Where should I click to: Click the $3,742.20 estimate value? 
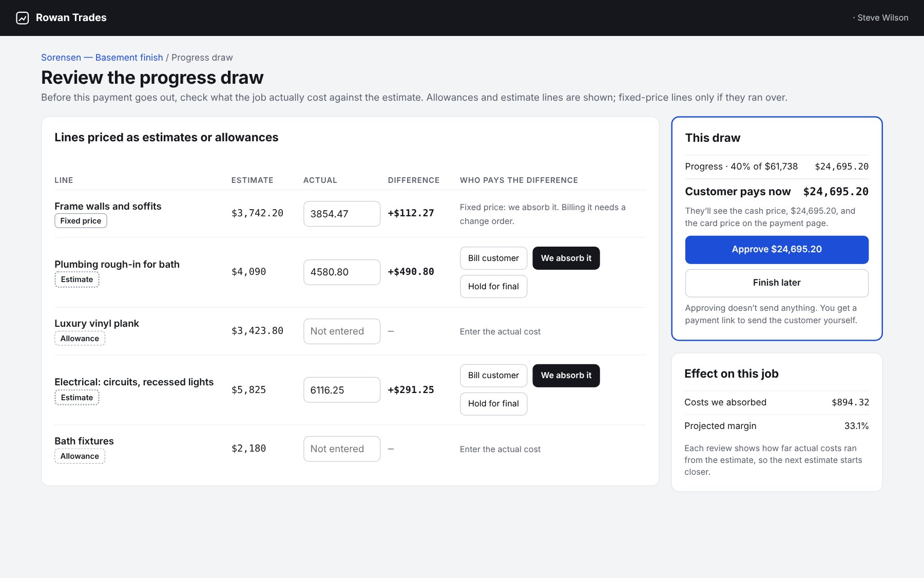[x=257, y=213]
